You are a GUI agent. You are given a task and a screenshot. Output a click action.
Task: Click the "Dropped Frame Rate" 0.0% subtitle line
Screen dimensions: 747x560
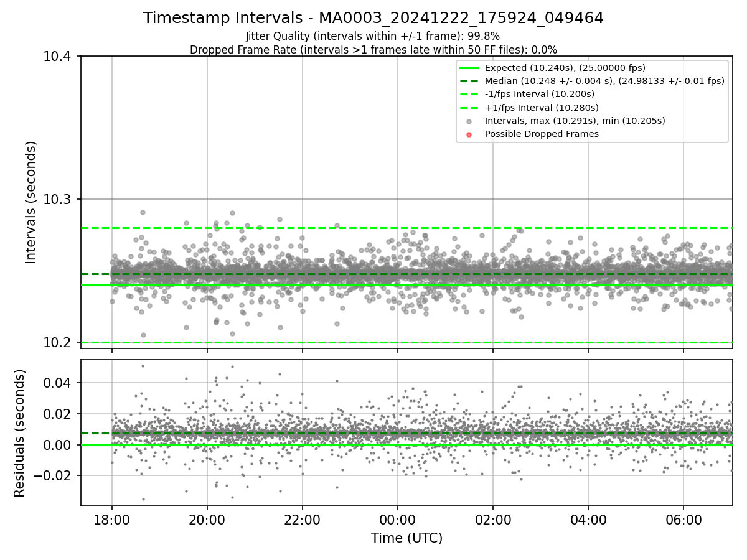click(x=374, y=49)
